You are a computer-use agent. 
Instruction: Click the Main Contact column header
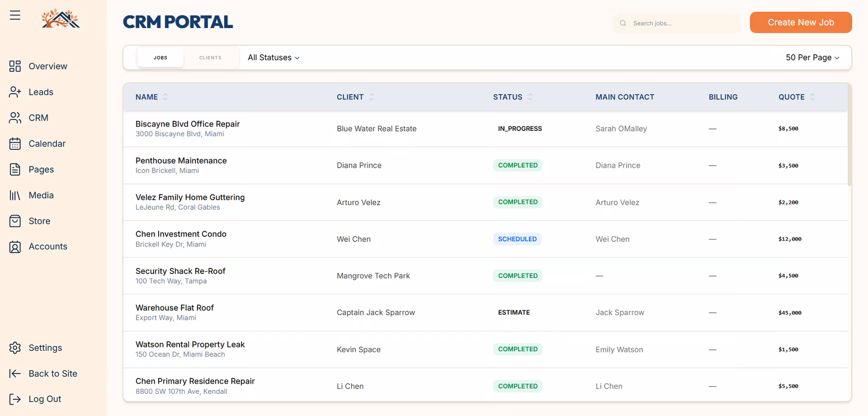click(x=624, y=97)
